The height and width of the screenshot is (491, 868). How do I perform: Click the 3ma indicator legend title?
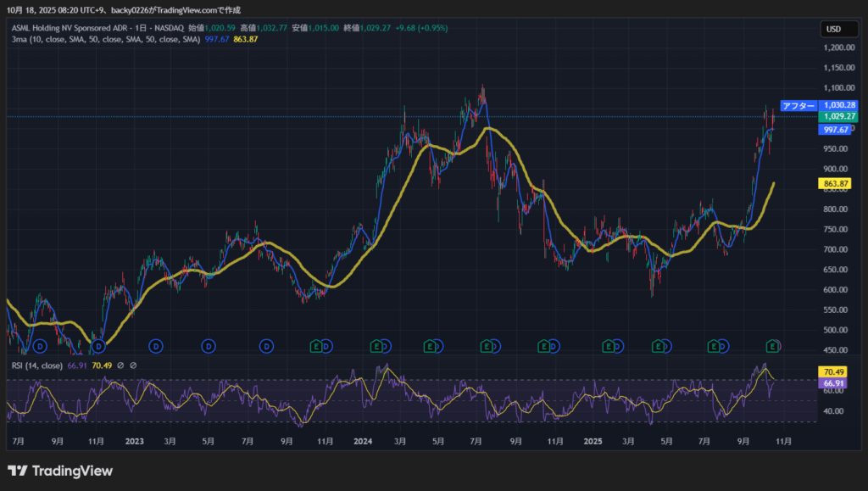point(18,39)
